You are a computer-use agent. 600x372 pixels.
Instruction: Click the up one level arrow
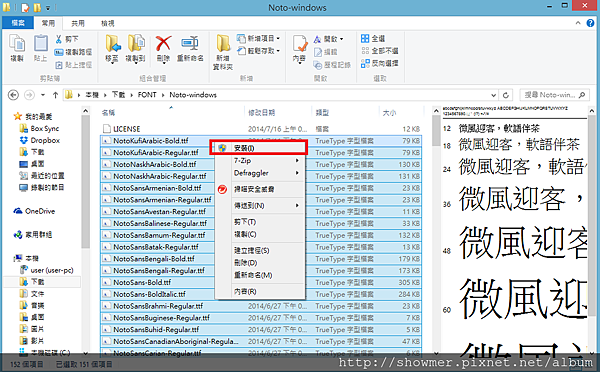coord(55,95)
